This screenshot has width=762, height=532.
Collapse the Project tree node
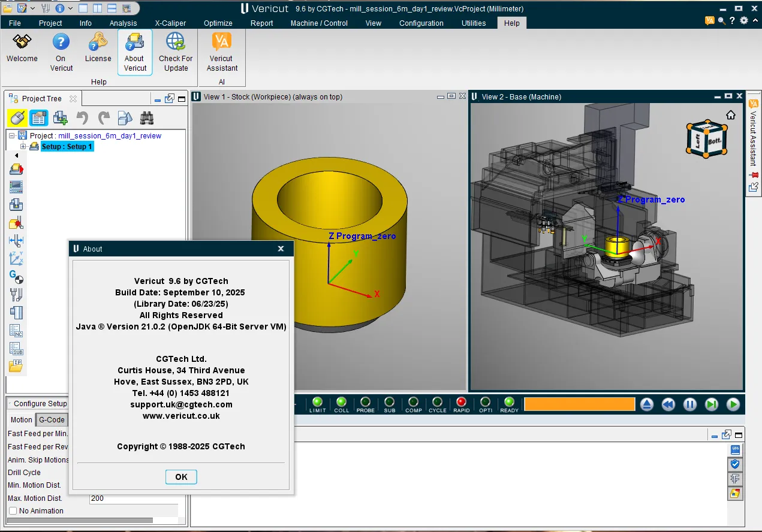[x=12, y=136]
